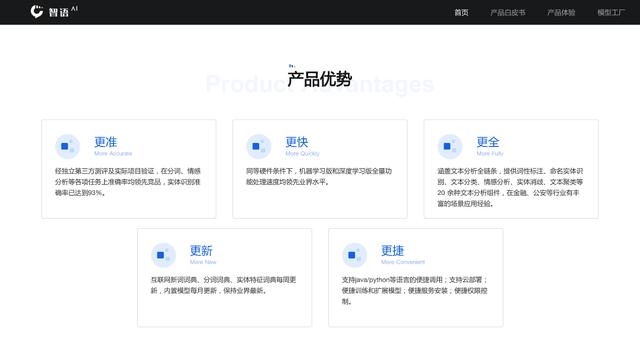
Task: Click the More New subtitle
Action: pos(203,262)
